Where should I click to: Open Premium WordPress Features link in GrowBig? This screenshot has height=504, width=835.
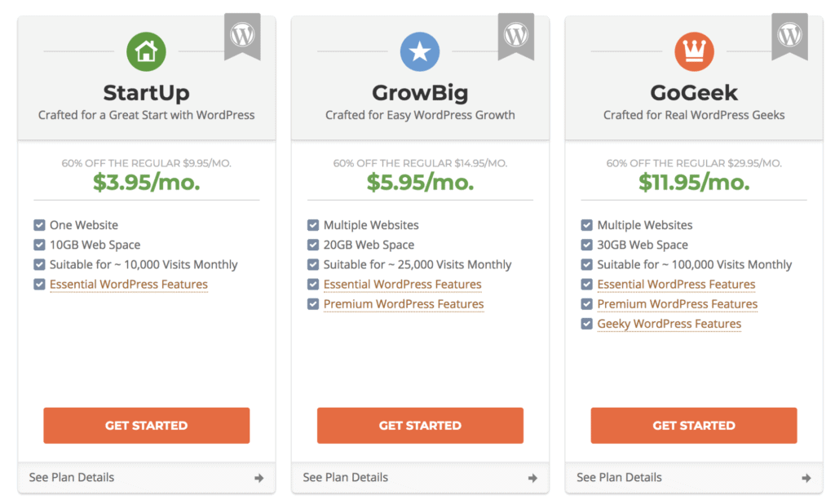pos(404,304)
